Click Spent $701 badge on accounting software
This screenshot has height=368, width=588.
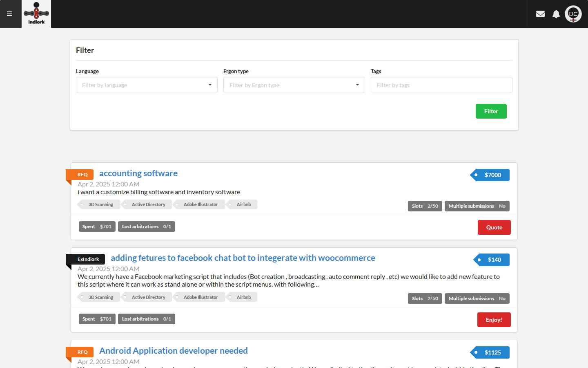tap(97, 227)
